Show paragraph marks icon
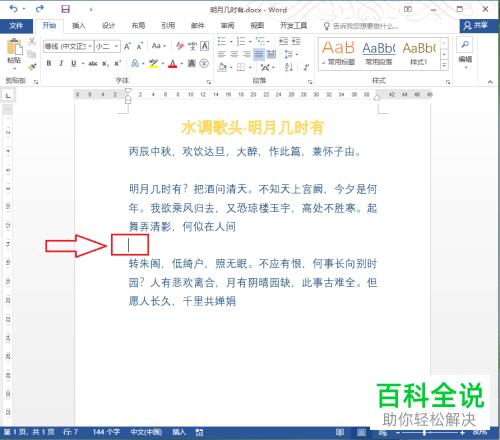500x440 pixels. click(306, 67)
